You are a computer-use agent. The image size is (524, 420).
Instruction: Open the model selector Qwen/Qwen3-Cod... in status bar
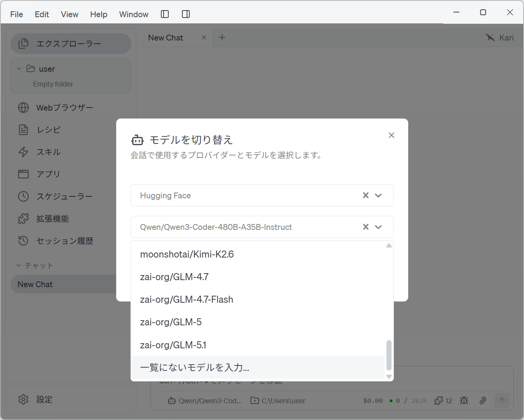coord(205,401)
